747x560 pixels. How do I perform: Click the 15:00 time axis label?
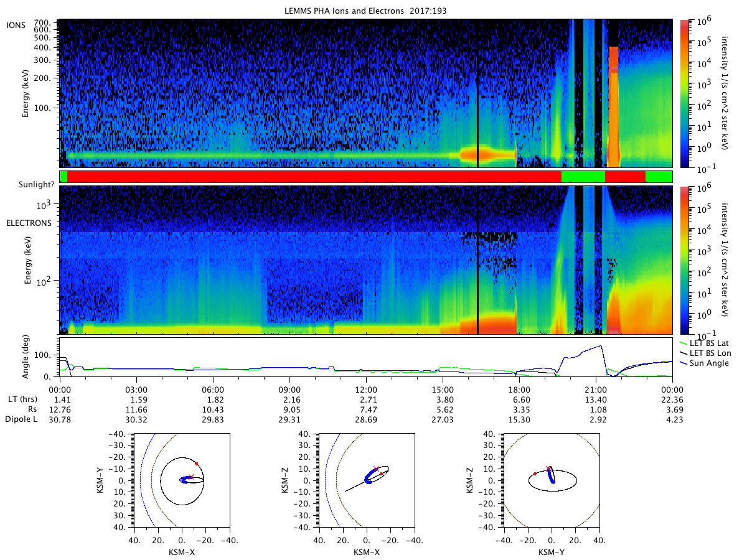click(x=443, y=389)
